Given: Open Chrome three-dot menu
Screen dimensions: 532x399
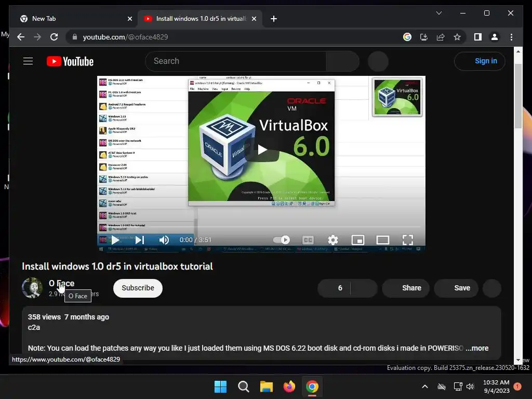Looking at the screenshot, I should pos(511,37).
